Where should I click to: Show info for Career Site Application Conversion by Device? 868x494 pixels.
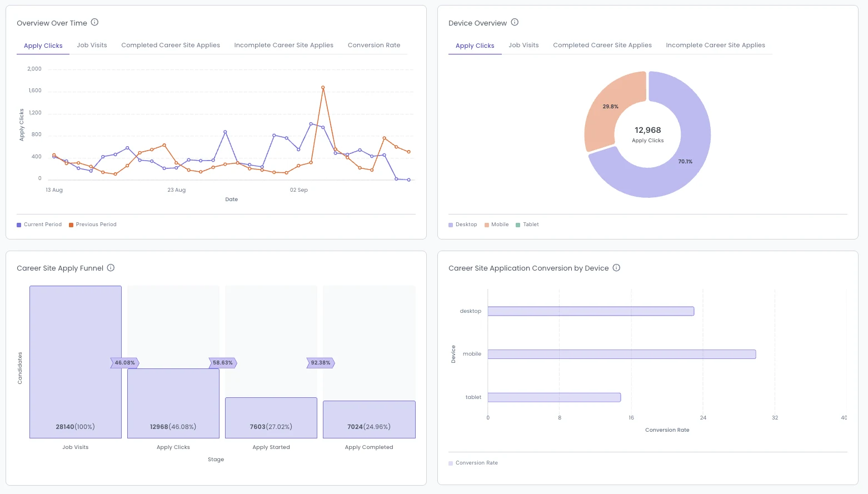[x=616, y=268]
